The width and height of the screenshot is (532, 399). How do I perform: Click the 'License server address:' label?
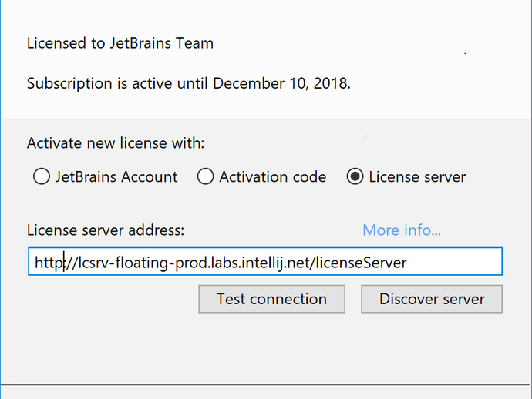coord(106,230)
